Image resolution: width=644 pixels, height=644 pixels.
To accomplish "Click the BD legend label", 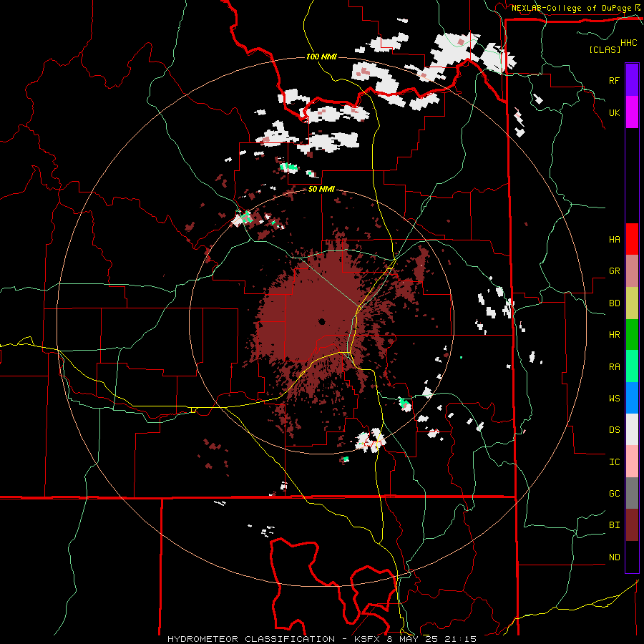I will click(614, 303).
